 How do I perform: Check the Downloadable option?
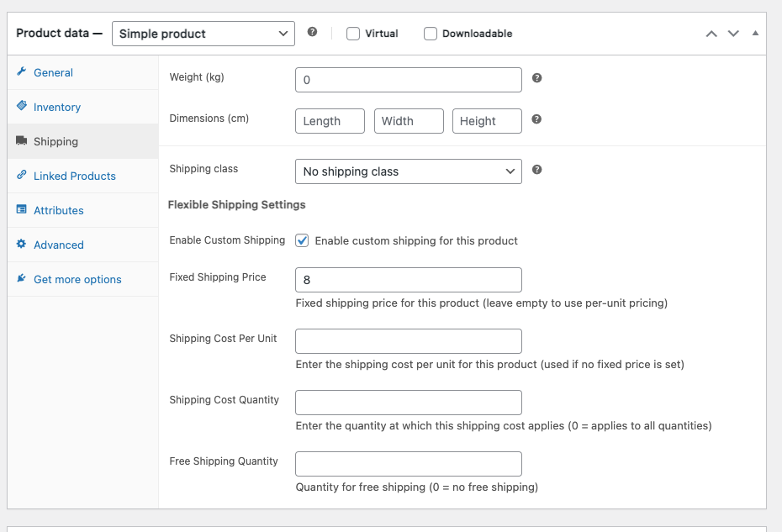pos(431,34)
